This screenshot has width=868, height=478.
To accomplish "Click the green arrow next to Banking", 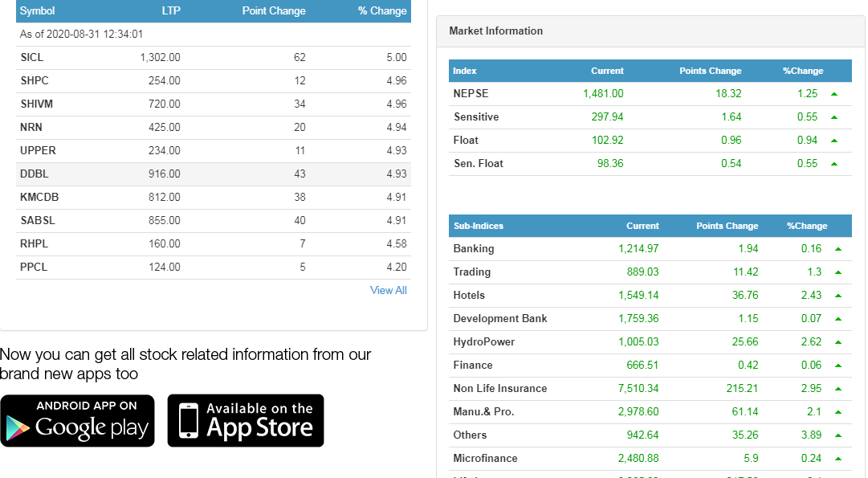I will coord(837,249).
